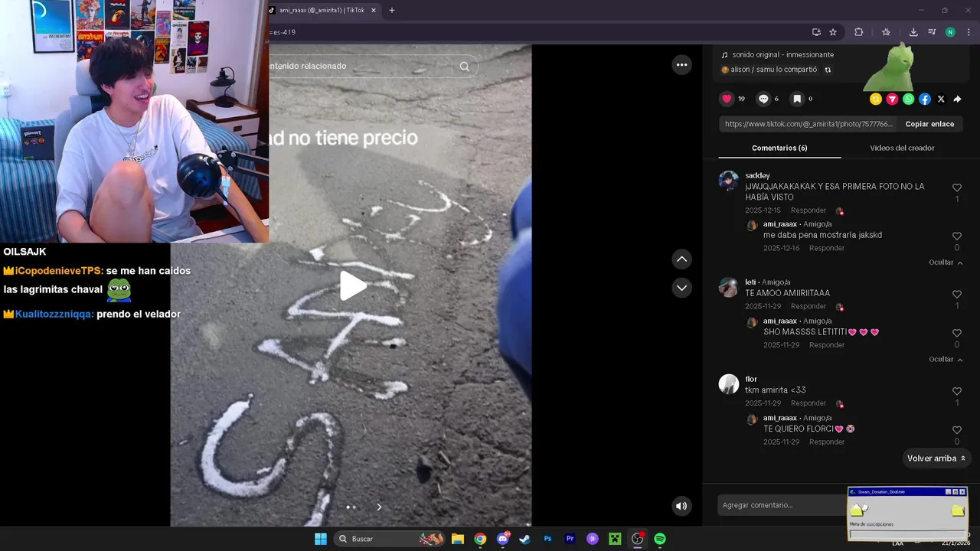Open leti's profile from username
This screenshot has width=980, height=551.
tap(750, 282)
